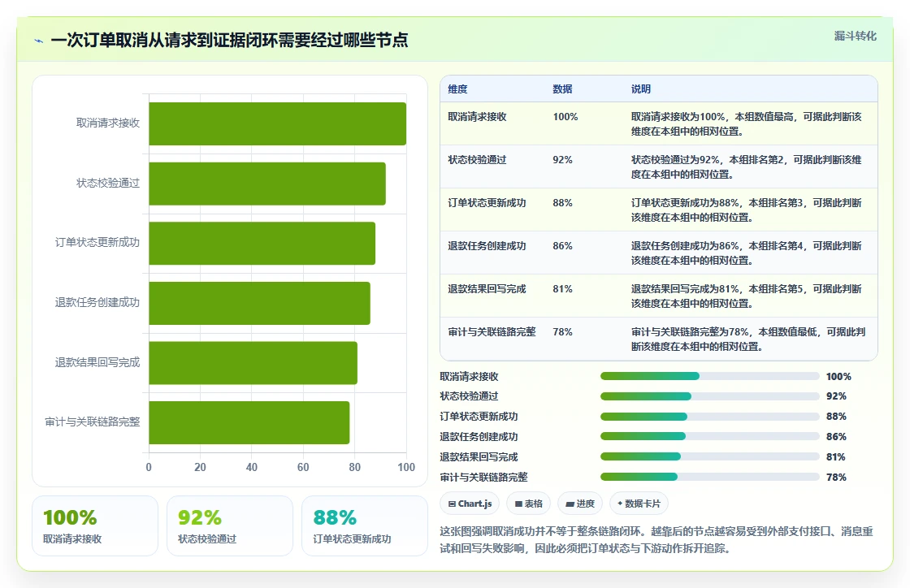Click the 退款结果回写完成 table row label

click(x=487, y=288)
